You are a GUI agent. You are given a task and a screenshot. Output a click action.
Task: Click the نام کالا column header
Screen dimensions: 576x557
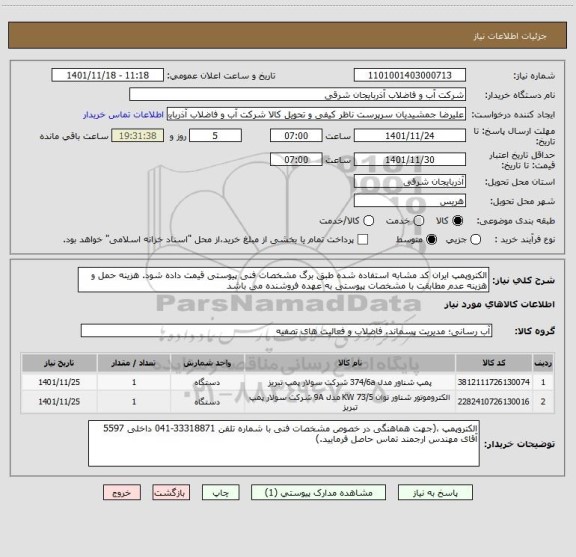350,363
